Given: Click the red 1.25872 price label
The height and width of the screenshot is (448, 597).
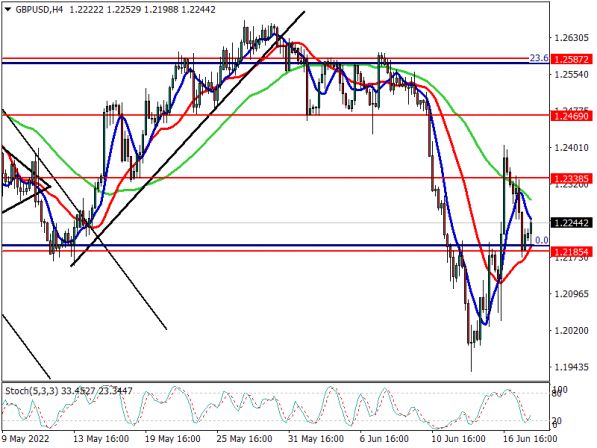Looking at the screenshot, I should click(572, 59).
